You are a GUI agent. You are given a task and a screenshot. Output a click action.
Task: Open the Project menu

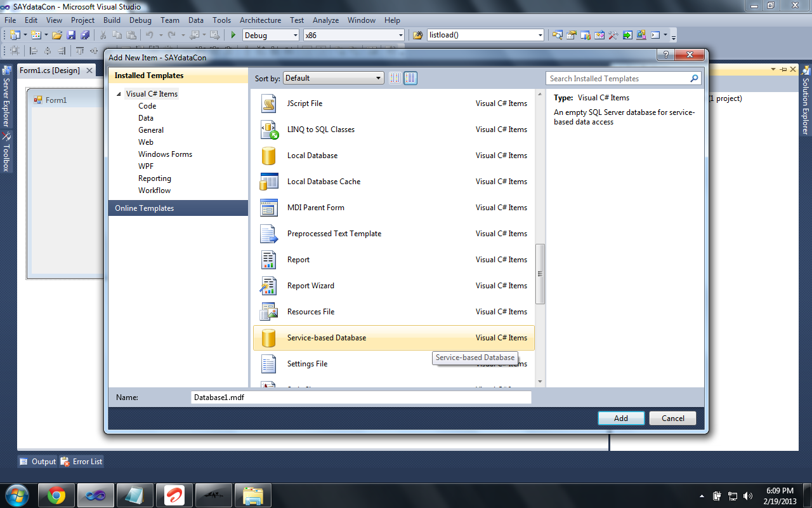[82, 20]
